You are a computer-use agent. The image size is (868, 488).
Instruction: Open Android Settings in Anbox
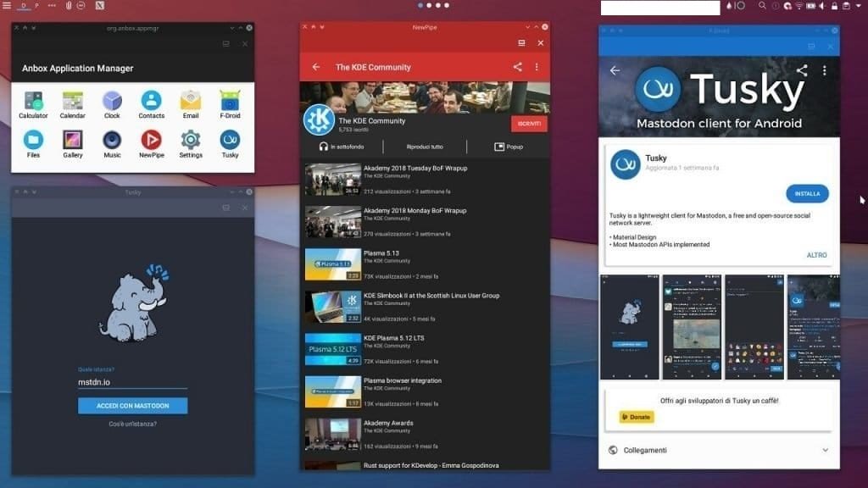191,144
